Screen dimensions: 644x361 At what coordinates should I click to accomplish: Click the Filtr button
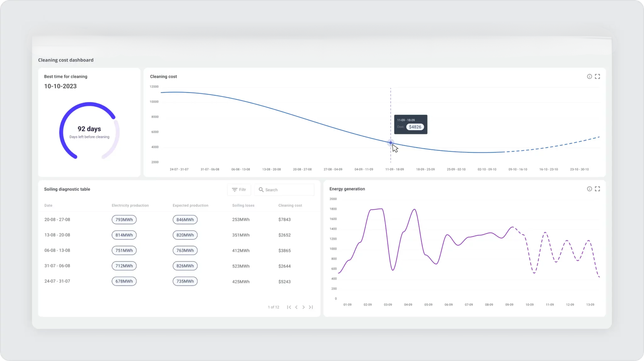pyautogui.click(x=239, y=190)
